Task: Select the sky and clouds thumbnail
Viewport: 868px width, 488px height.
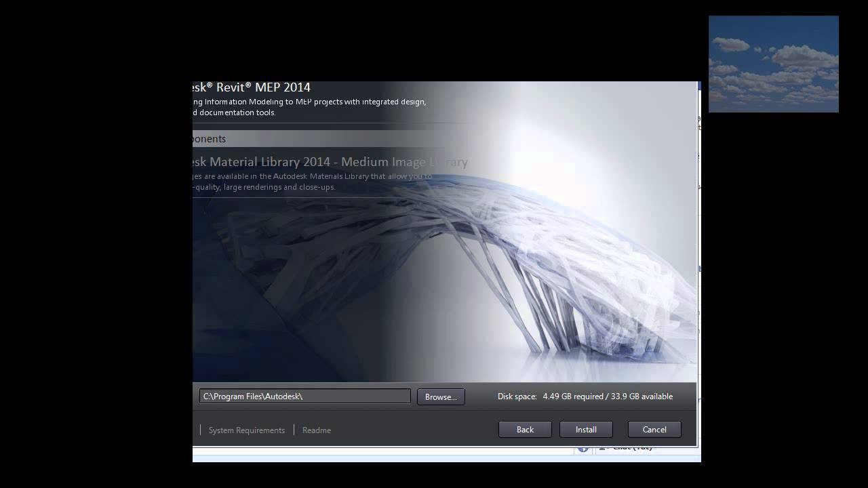Action: (x=774, y=64)
